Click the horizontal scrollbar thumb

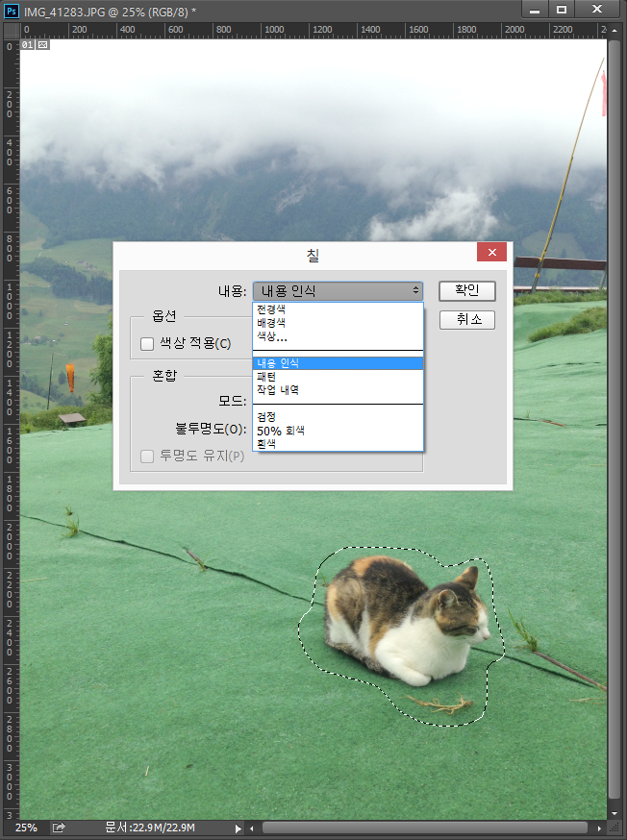[x=424, y=828]
